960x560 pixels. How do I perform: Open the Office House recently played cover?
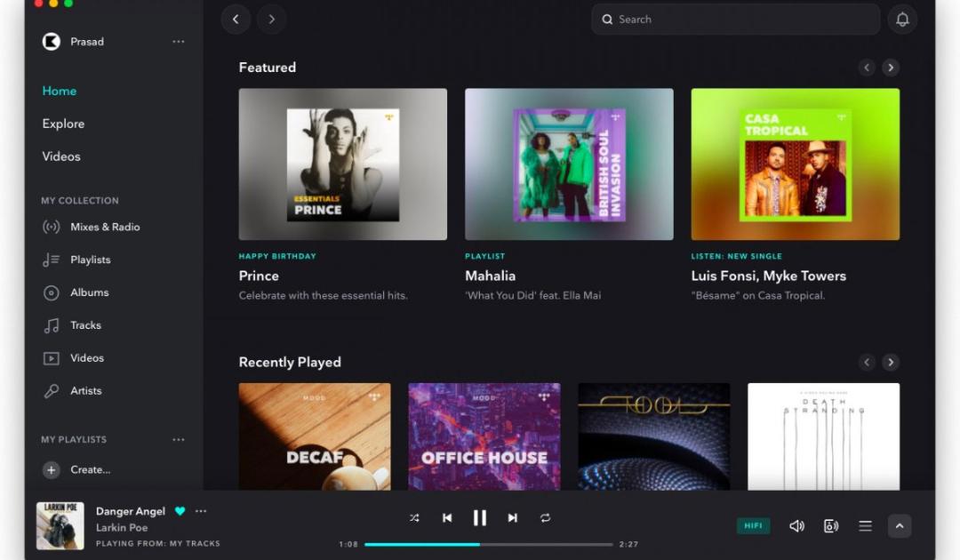point(484,436)
